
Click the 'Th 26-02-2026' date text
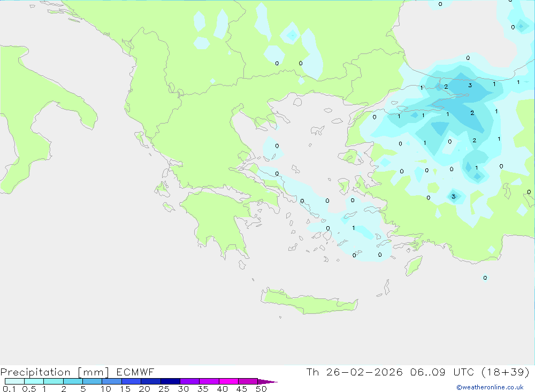point(355,372)
